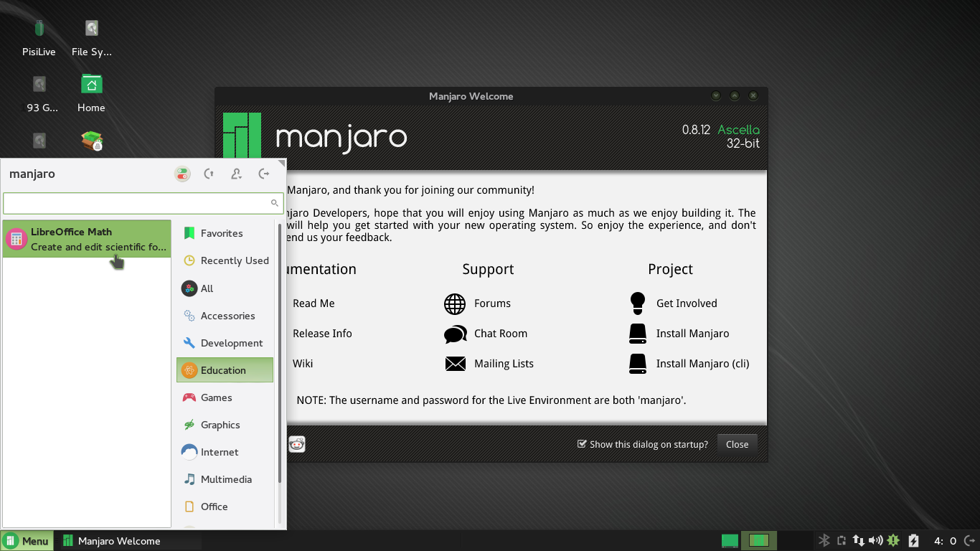Image resolution: width=980 pixels, height=551 pixels.
Task: Click the Chat Room speech bubble icon
Action: pyautogui.click(x=454, y=334)
